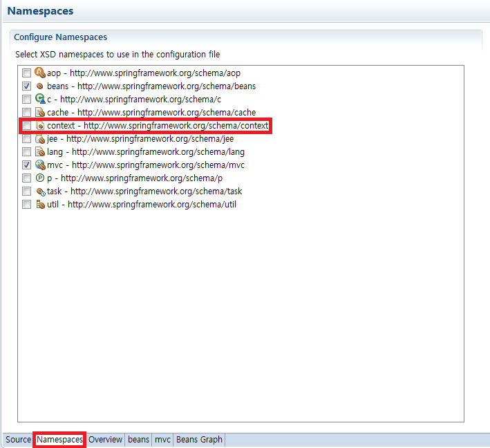
Task: Select the cache schema URL row
Action: tap(151, 112)
